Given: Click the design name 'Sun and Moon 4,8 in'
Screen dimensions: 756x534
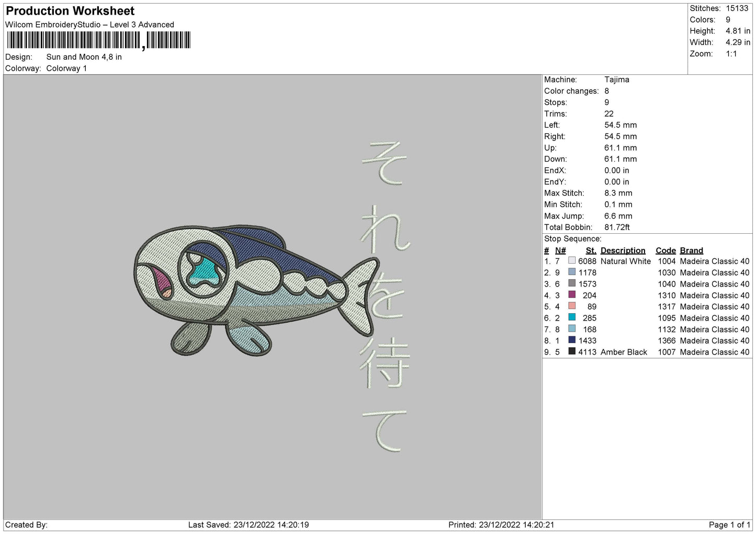Looking at the screenshot, I should click(84, 57).
